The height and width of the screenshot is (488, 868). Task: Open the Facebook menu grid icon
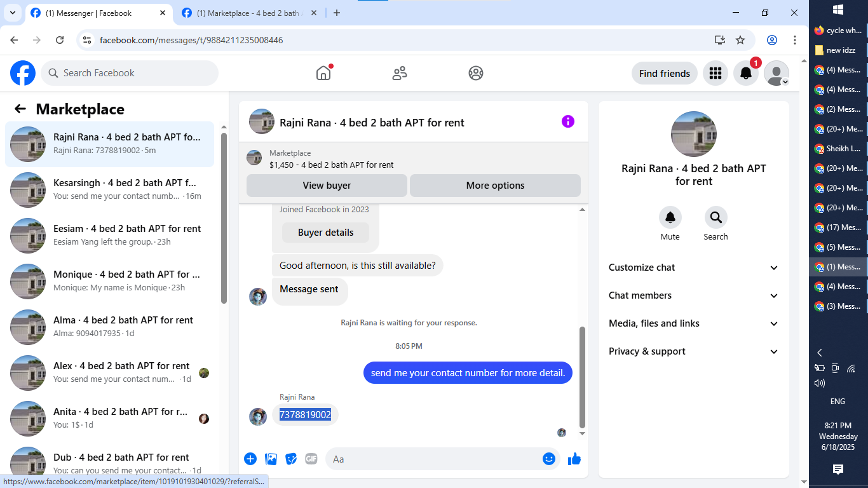click(x=715, y=73)
